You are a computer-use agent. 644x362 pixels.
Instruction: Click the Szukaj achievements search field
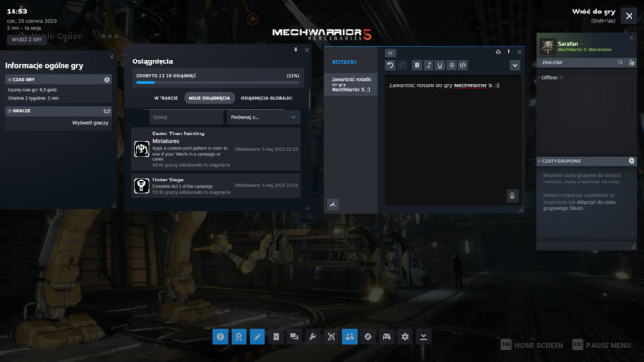coord(186,117)
